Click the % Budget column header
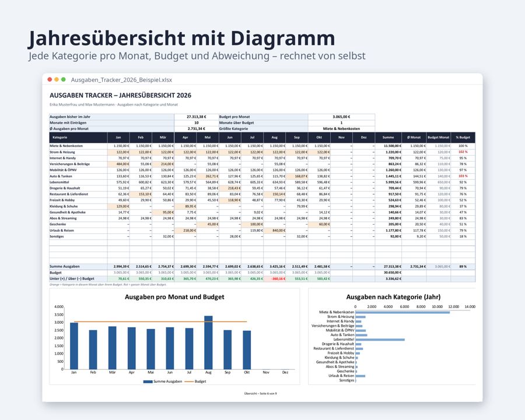525x420 pixels. [x=463, y=137]
